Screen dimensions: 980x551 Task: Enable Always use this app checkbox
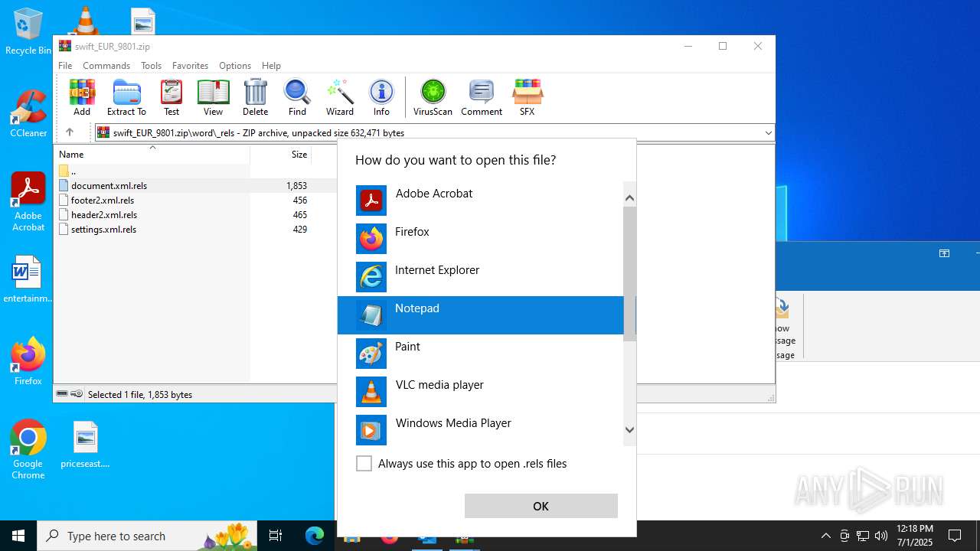(364, 464)
